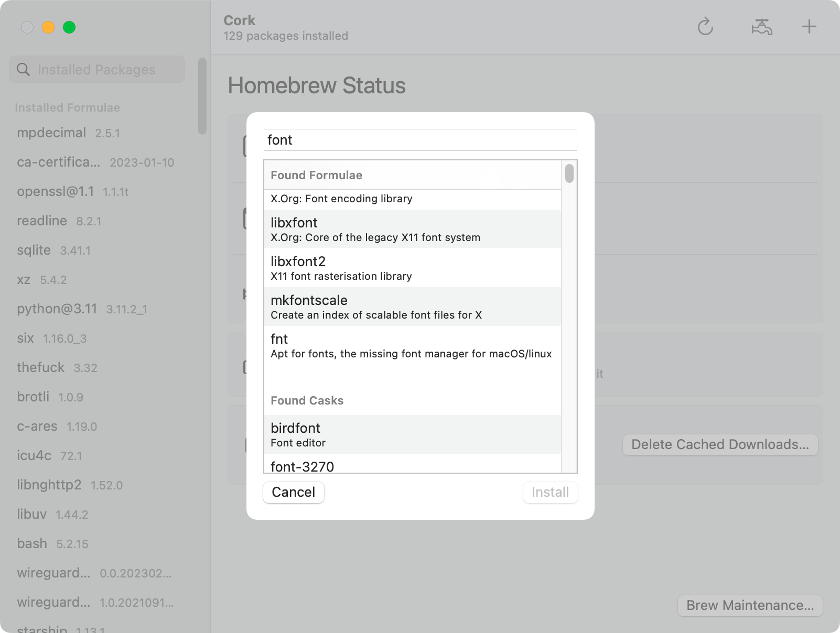Image resolution: width=840 pixels, height=633 pixels.
Task: Click the plus icon to add a package
Action: (809, 26)
